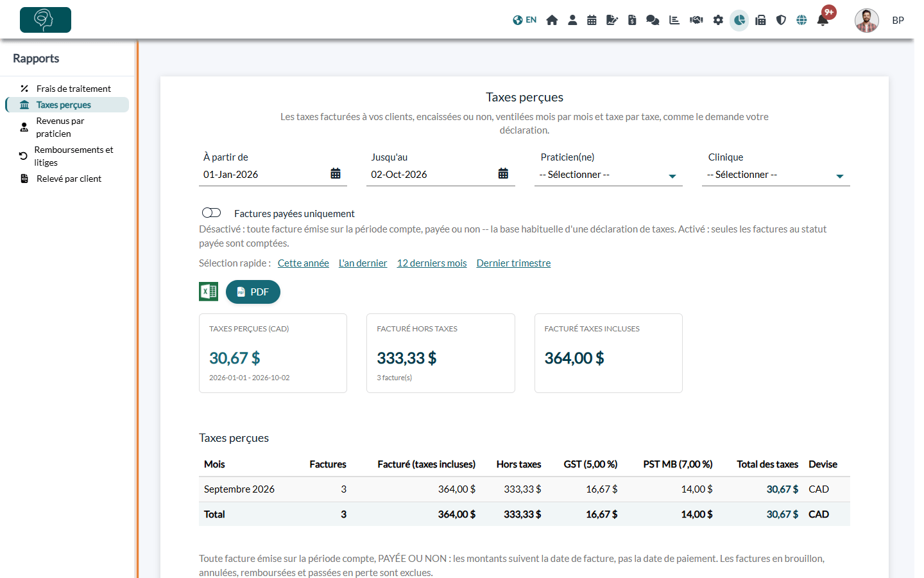Open the settings gear icon
The width and height of the screenshot is (924, 578).
(718, 20)
